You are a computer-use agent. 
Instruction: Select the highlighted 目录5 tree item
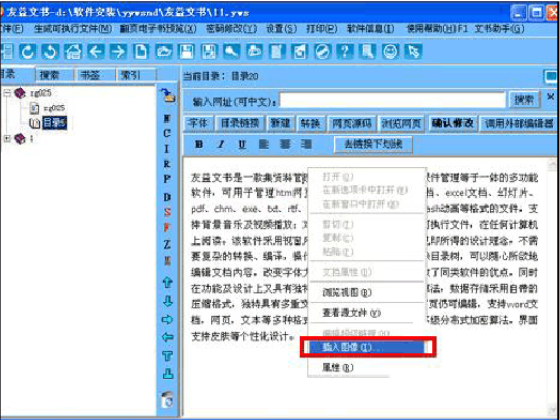(54, 123)
